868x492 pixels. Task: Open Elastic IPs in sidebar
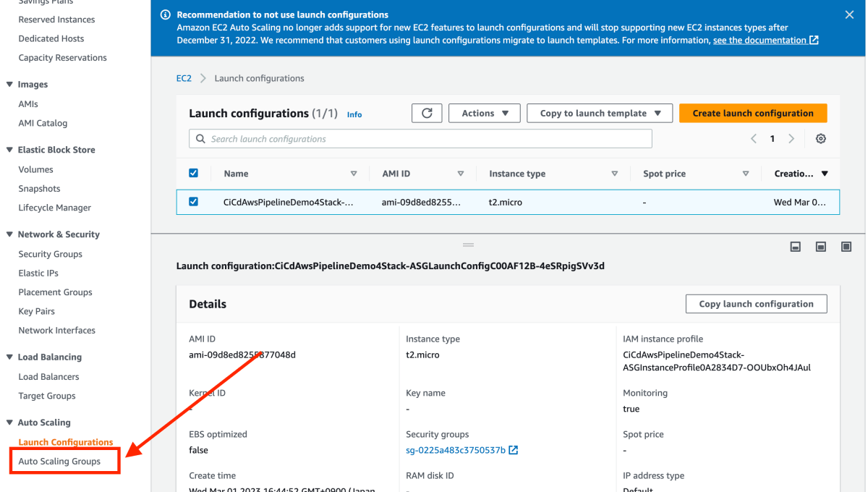click(x=38, y=273)
